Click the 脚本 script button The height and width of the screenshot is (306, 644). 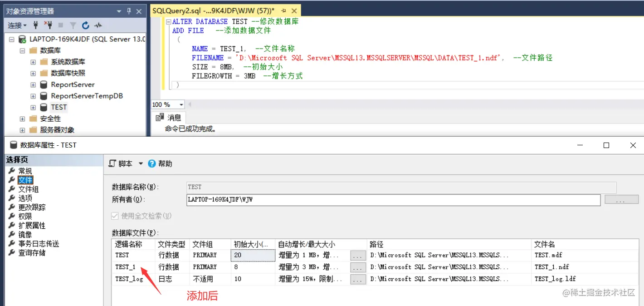121,163
